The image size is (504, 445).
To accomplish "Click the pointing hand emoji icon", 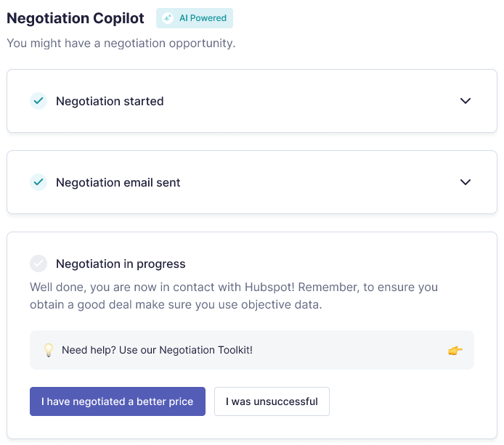I will (455, 350).
